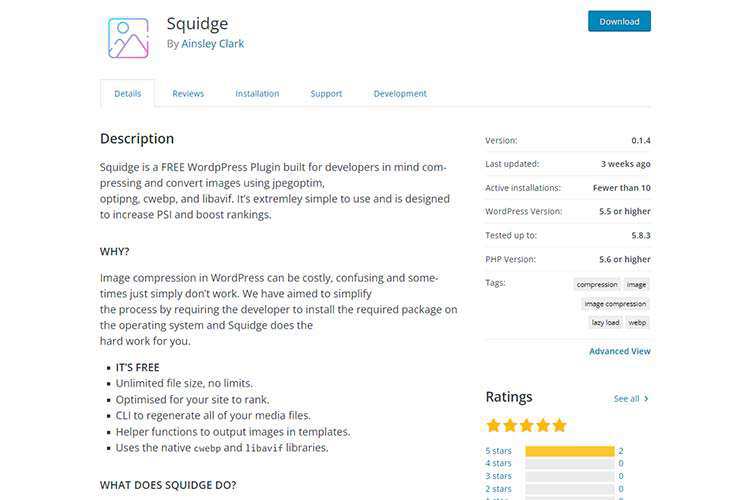Switch to the Details tab

click(x=127, y=94)
